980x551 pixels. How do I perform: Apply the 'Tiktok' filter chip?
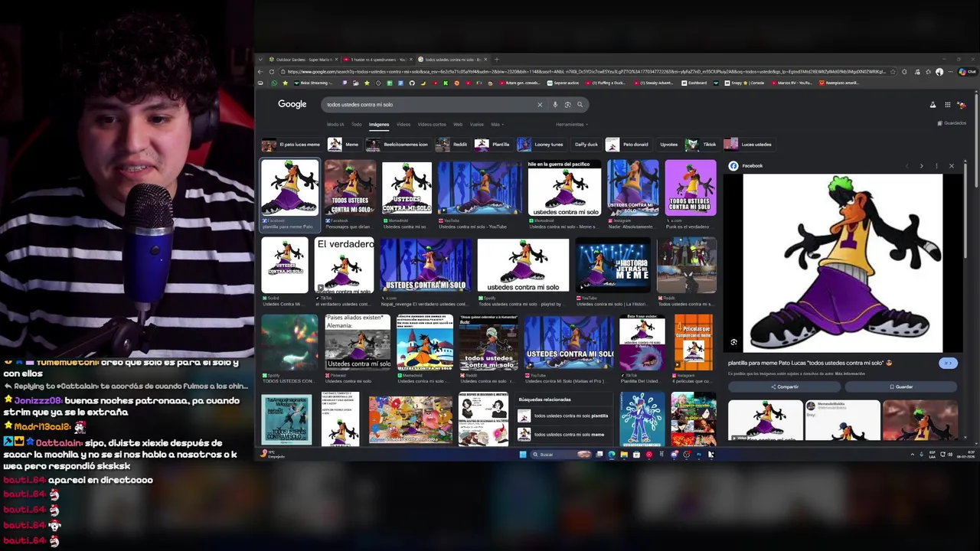tap(701, 145)
